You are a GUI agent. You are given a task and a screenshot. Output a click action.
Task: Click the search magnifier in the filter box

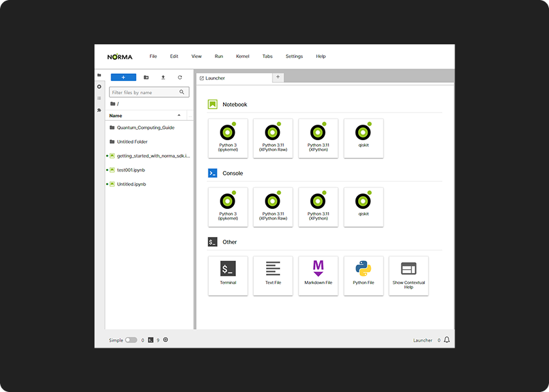(182, 92)
